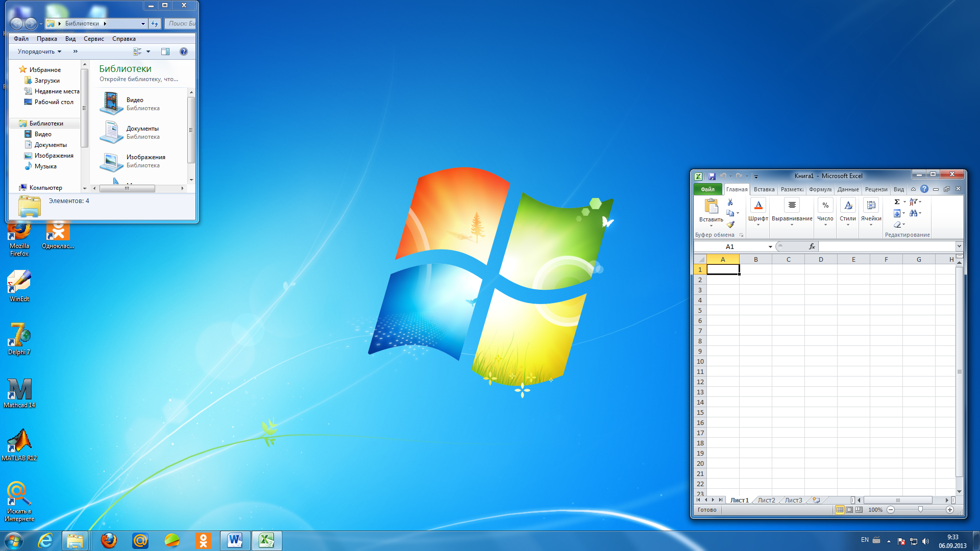This screenshot has height=551, width=980.
Task: Open the Clipboard dialog launcher in Excel
Action: pyautogui.click(x=741, y=235)
